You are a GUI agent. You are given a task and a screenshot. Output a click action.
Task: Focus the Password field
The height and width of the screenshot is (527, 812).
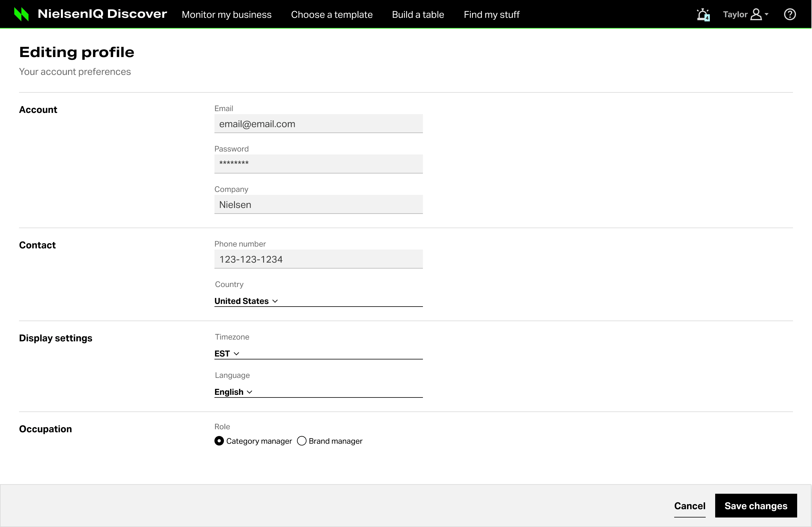pos(318,164)
